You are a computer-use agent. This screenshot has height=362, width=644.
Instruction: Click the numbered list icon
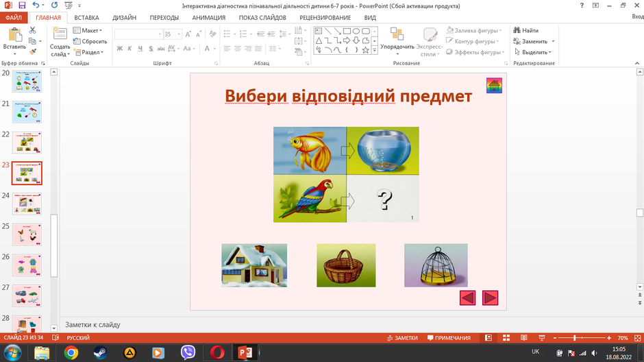coord(245,34)
